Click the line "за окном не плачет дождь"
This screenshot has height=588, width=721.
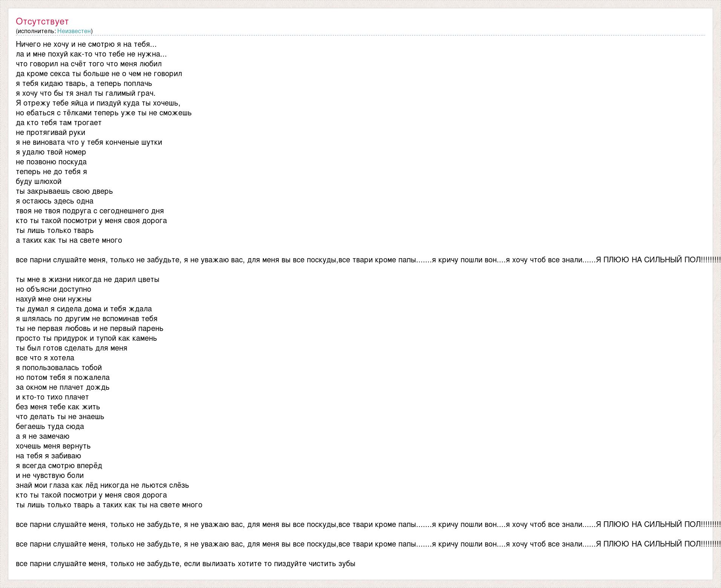pos(63,387)
